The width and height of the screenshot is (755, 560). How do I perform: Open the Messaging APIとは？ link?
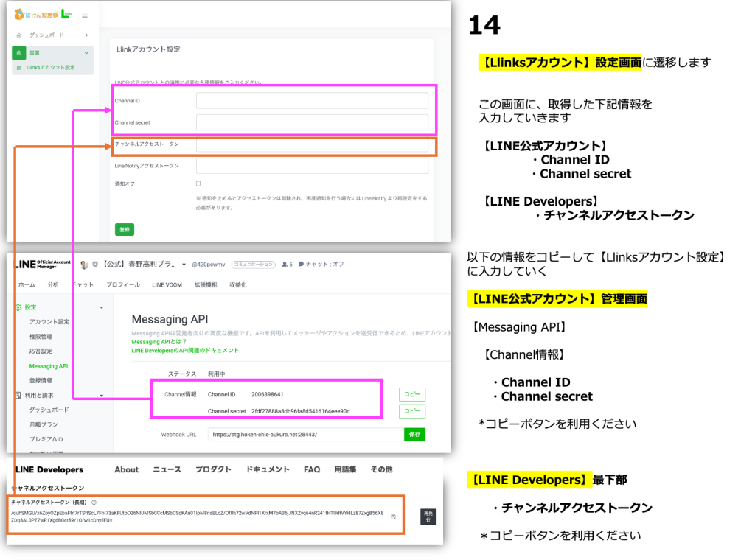click(159, 342)
